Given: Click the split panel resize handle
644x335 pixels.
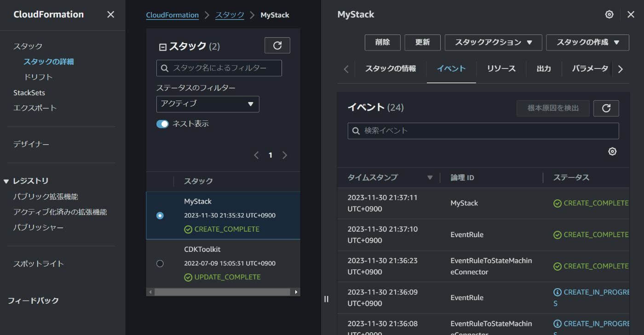Looking at the screenshot, I should pyautogui.click(x=326, y=299).
